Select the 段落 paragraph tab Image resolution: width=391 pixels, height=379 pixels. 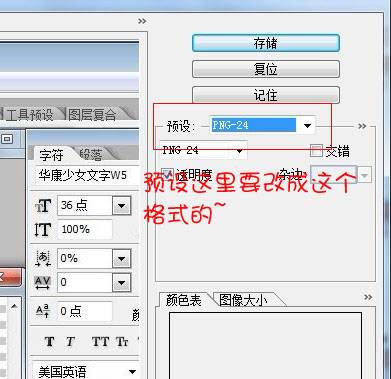pos(91,154)
